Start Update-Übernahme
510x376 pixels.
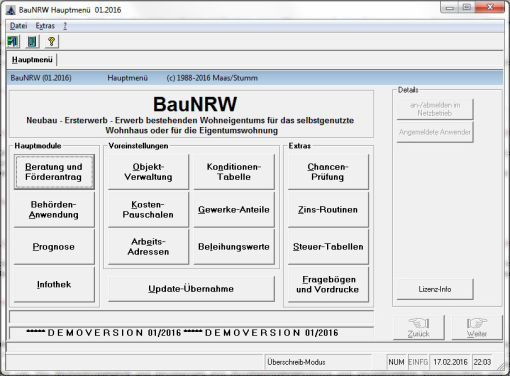pos(191,289)
